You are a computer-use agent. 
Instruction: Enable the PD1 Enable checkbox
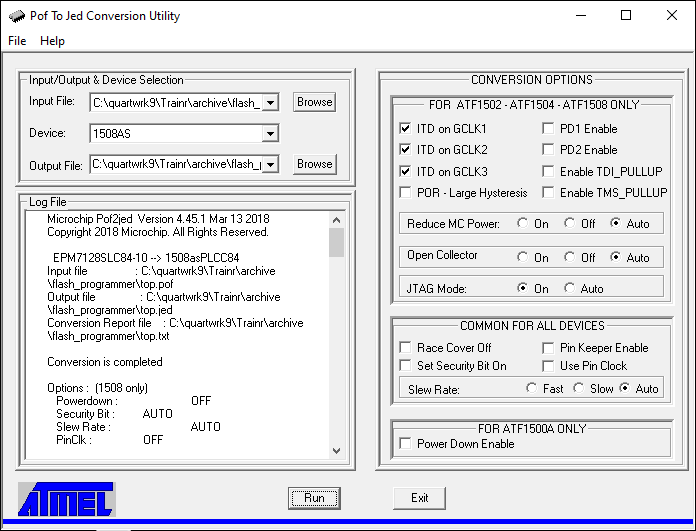tap(548, 129)
